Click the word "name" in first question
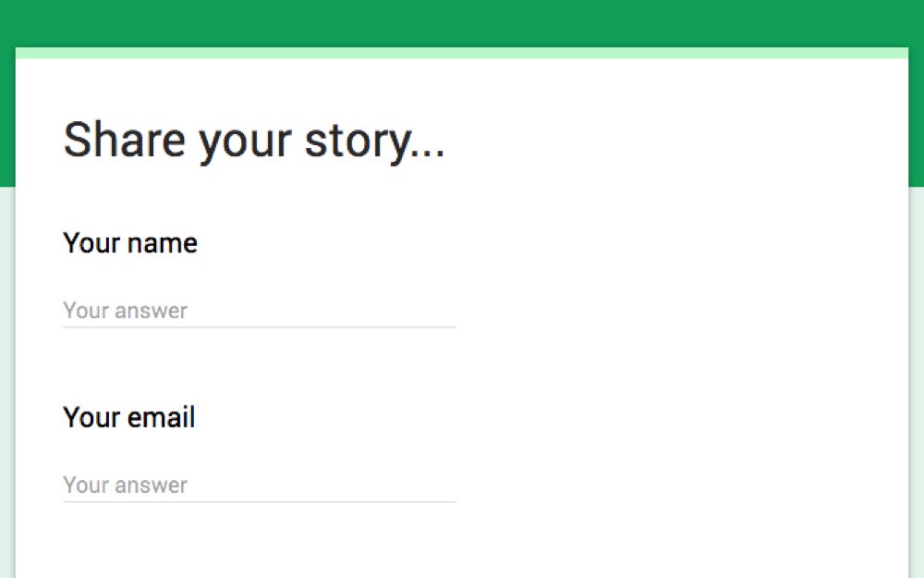 pyautogui.click(x=163, y=243)
